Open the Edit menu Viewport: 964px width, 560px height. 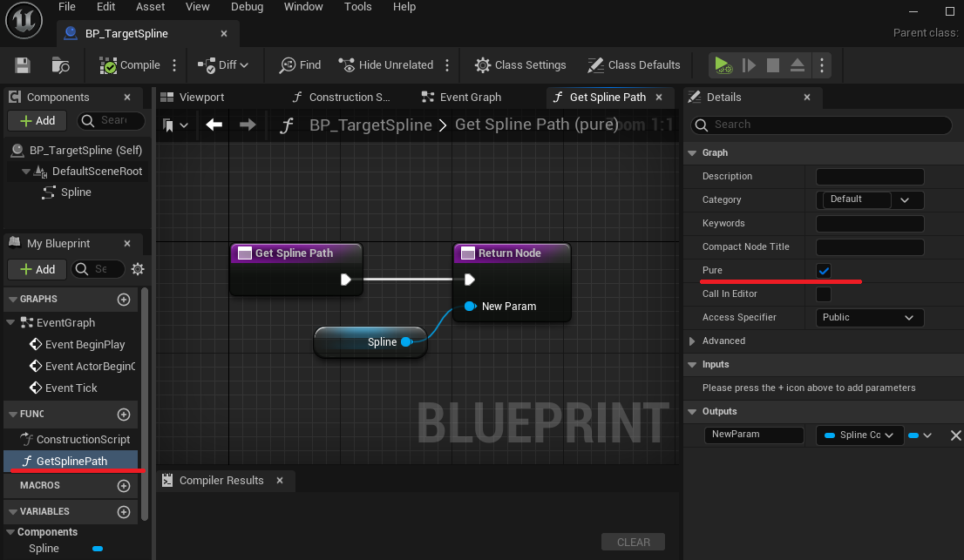(x=105, y=7)
